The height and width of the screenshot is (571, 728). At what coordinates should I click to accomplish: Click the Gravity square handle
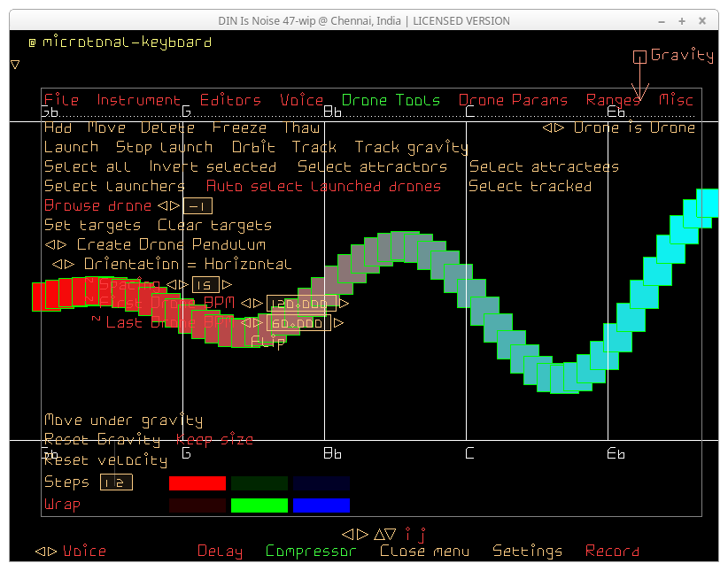[x=639, y=58]
